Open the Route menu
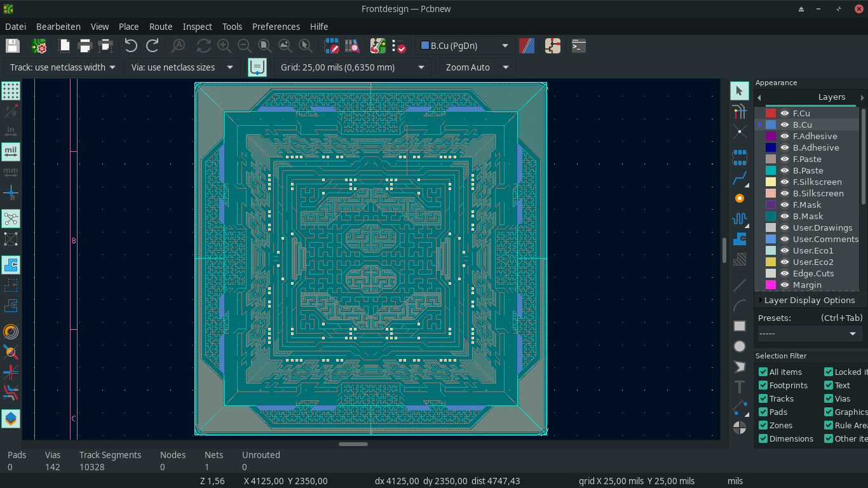Image resolution: width=868 pixels, height=488 pixels. (x=161, y=27)
